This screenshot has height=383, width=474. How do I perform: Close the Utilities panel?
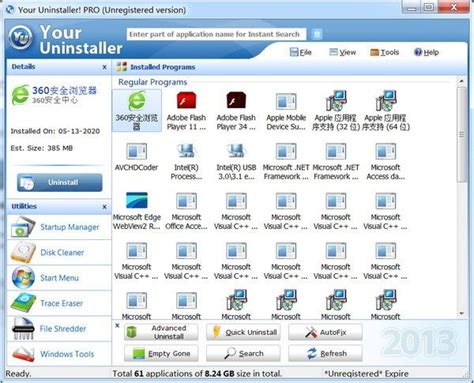coord(104,207)
